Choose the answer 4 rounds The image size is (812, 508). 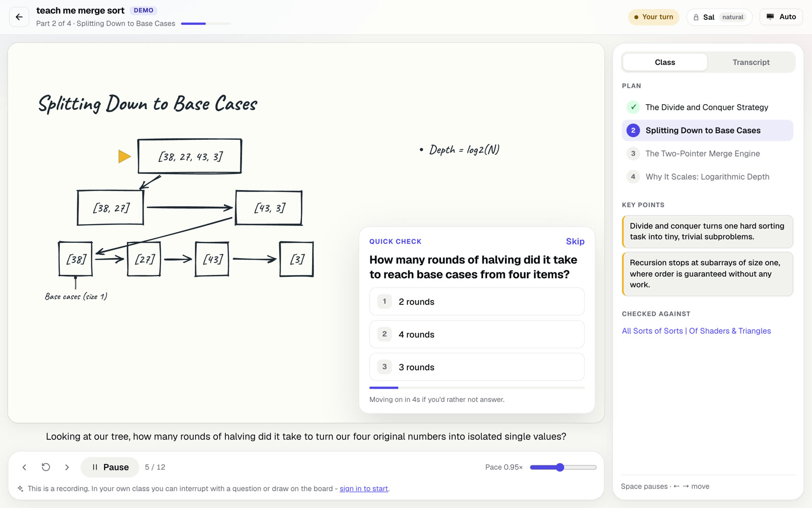477,334
